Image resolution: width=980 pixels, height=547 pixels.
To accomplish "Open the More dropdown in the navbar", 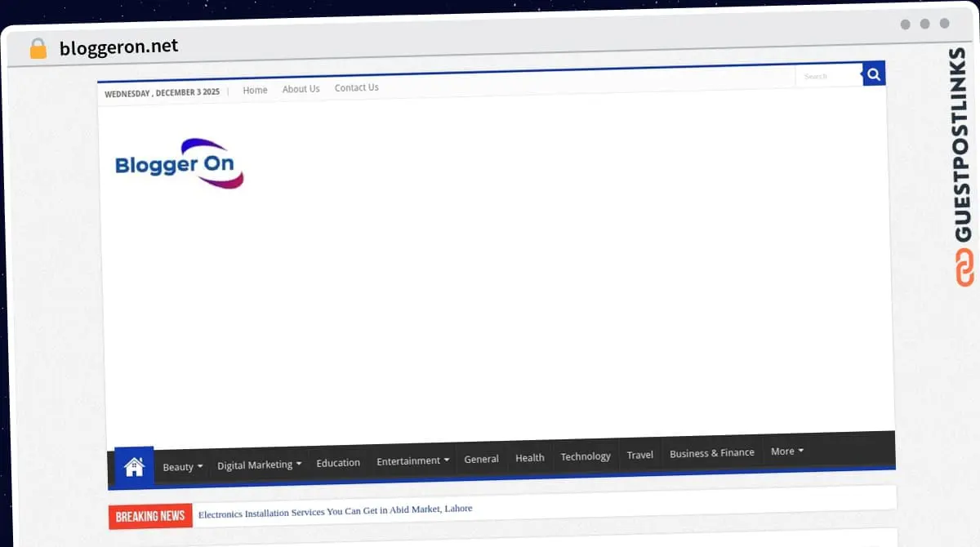I will pos(786,451).
